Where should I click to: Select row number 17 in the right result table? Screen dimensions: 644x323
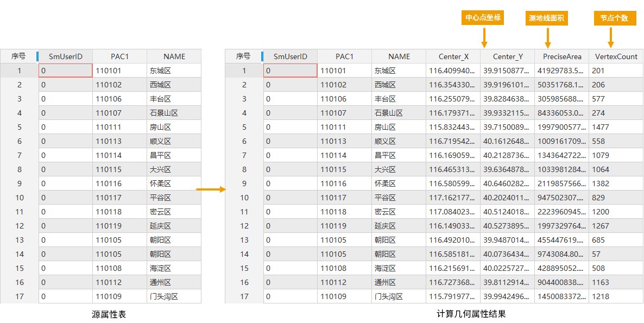(x=244, y=296)
